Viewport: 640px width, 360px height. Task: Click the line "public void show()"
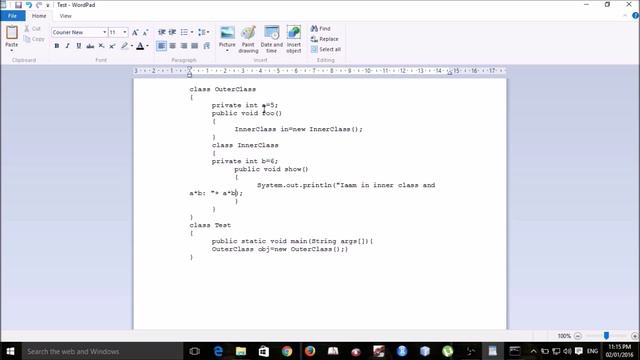click(271, 169)
